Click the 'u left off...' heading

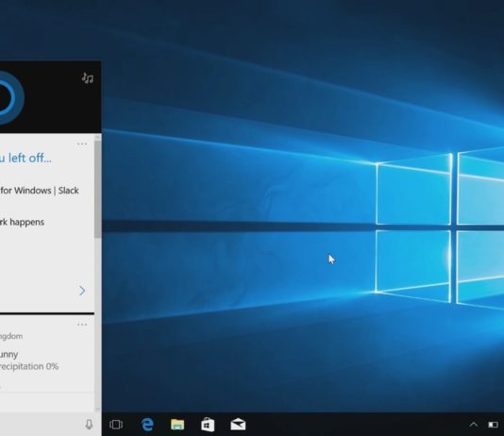(x=25, y=159)
